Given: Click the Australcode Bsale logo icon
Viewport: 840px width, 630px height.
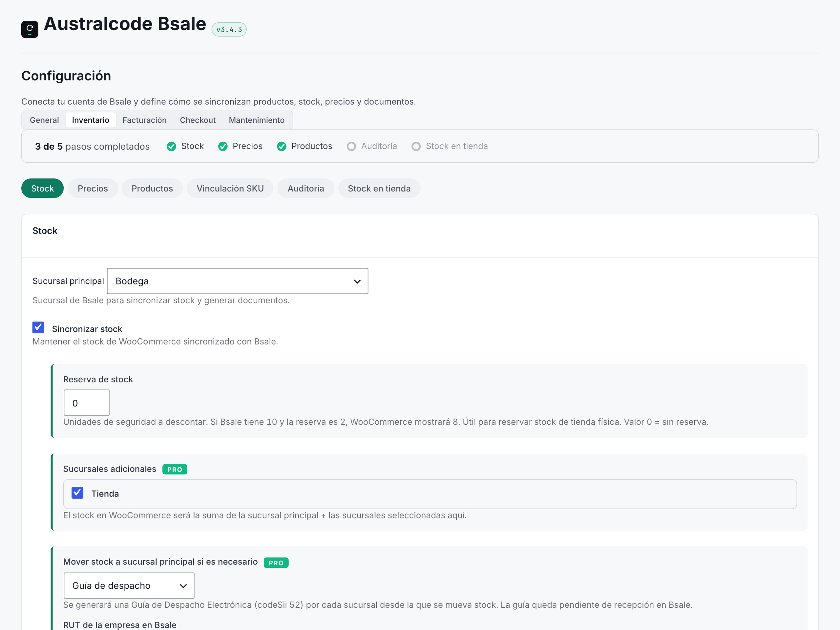Looking at the screenshot, I should 30,29.
